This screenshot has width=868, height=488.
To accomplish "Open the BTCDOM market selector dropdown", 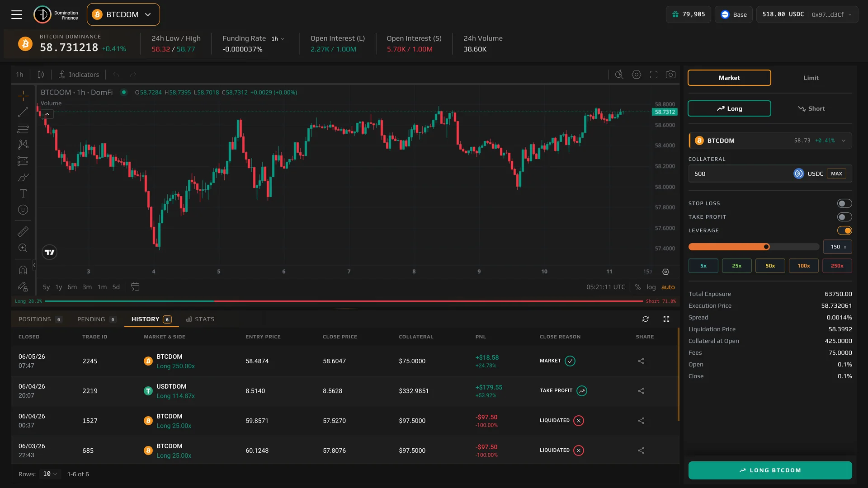I will click(123, 14).
